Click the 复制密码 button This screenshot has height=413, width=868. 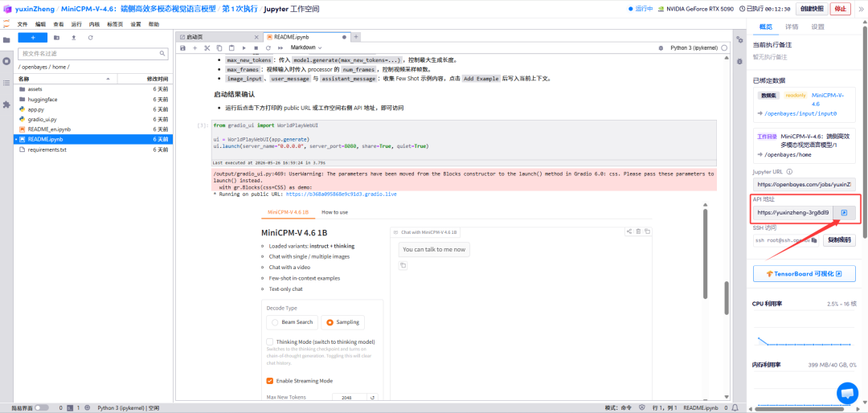839,240
